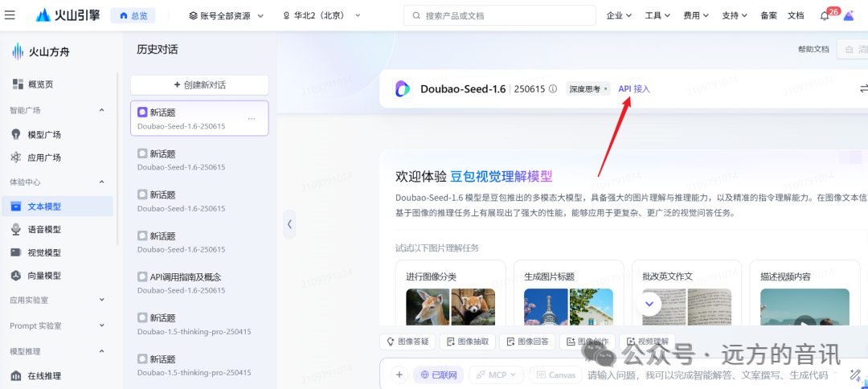868x389 pixels.
Task: Click the 视频理解 button
Action: click(x=646, y=342)
